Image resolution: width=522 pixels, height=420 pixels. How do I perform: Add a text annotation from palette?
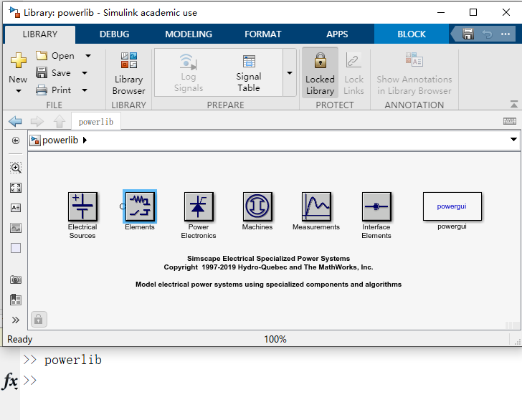coord(16,208)
